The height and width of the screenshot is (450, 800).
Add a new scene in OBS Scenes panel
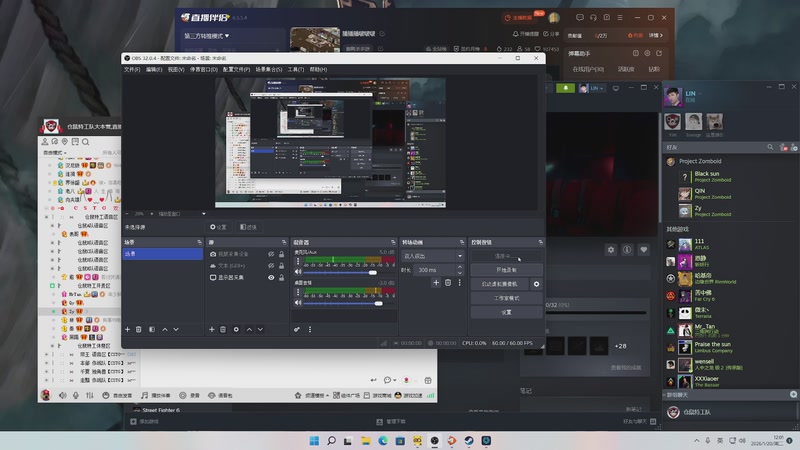[x=128, y=330]
